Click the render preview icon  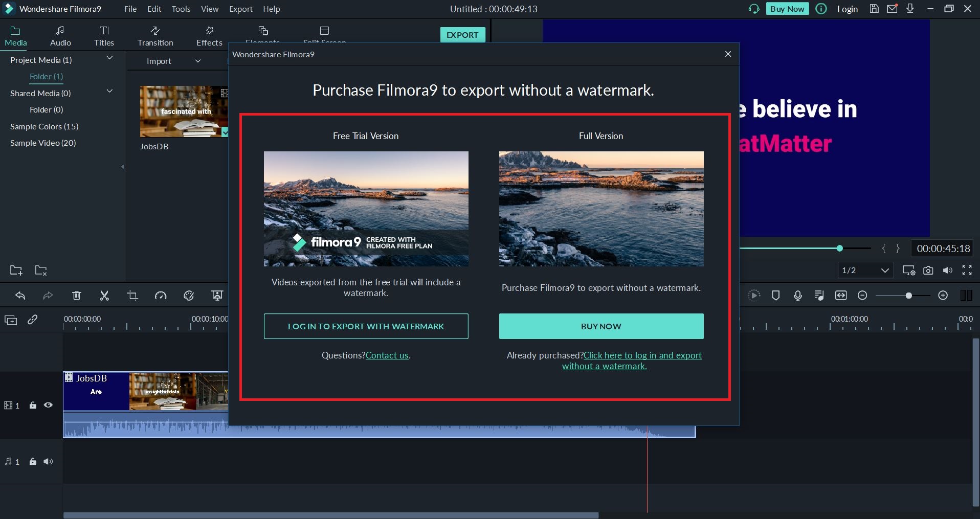click(754, 296)
